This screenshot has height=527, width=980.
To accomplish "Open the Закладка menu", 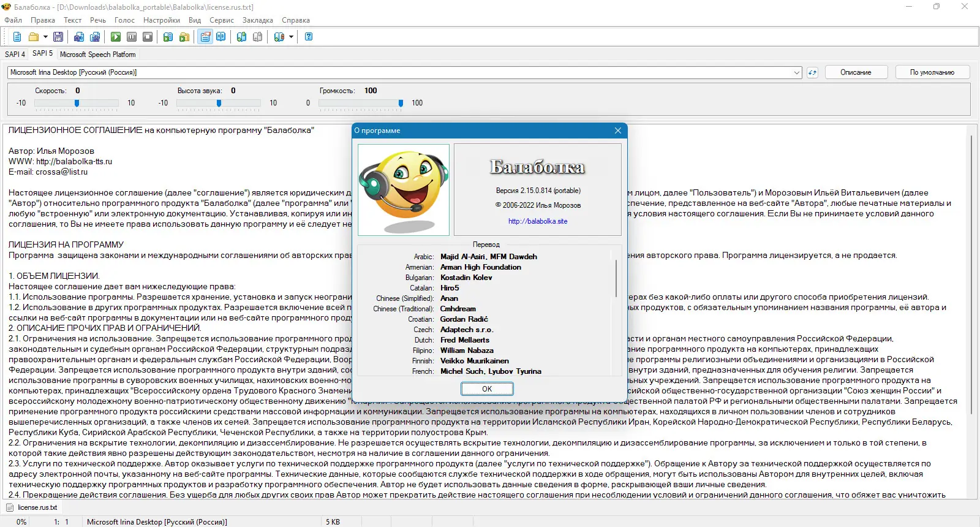I will (258, 20).
